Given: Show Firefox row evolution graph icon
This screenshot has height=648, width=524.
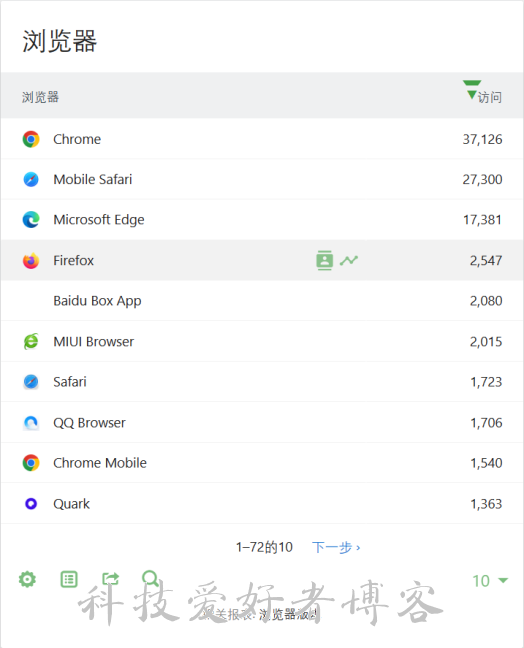Looking at the screenshot, I should [x=349, y=260].
